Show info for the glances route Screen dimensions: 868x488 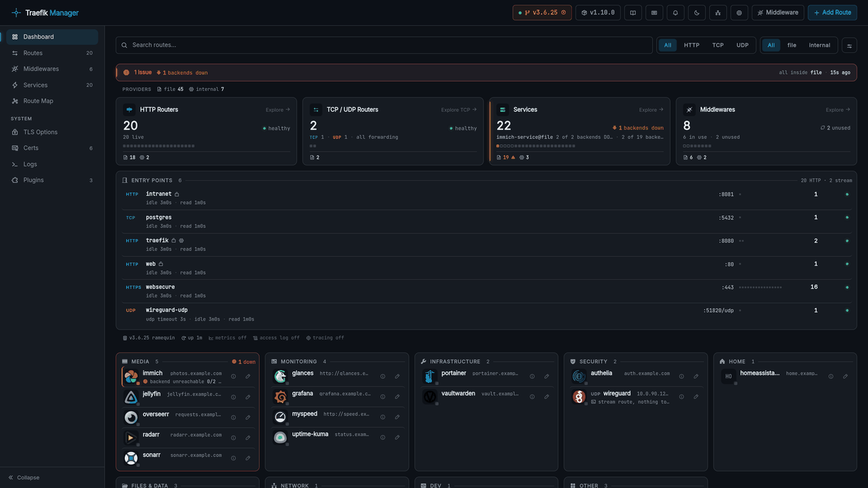click(382, 376)
